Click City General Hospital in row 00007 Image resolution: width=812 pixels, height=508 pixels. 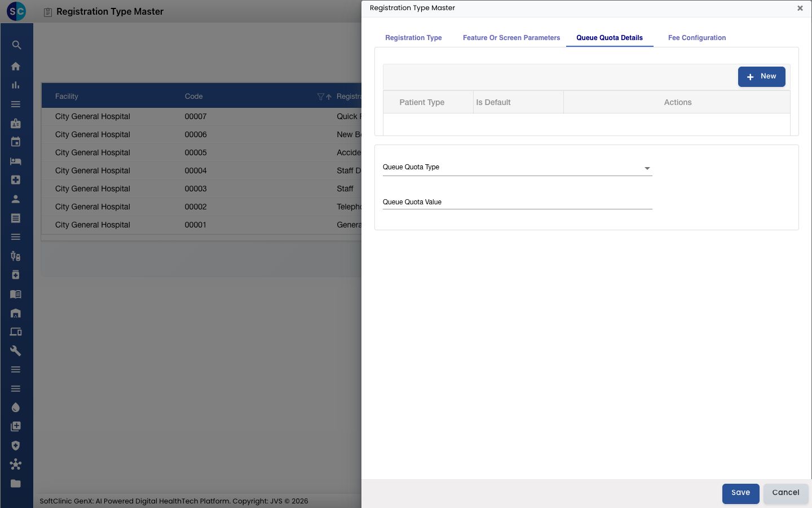tap(92, 116)
